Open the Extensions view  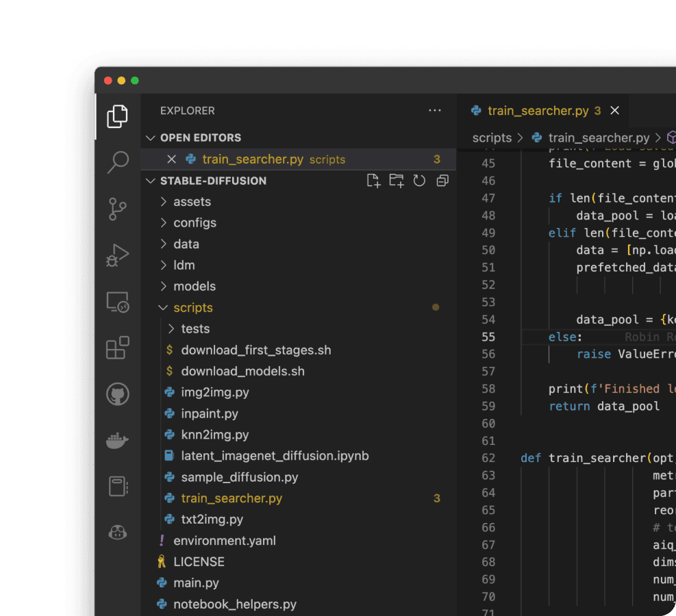(x=117, y=348)
